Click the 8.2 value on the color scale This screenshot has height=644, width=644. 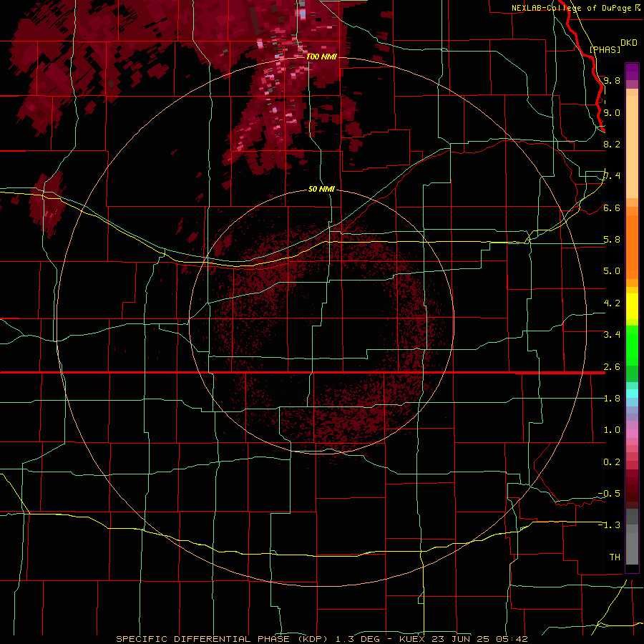point(612,144)
